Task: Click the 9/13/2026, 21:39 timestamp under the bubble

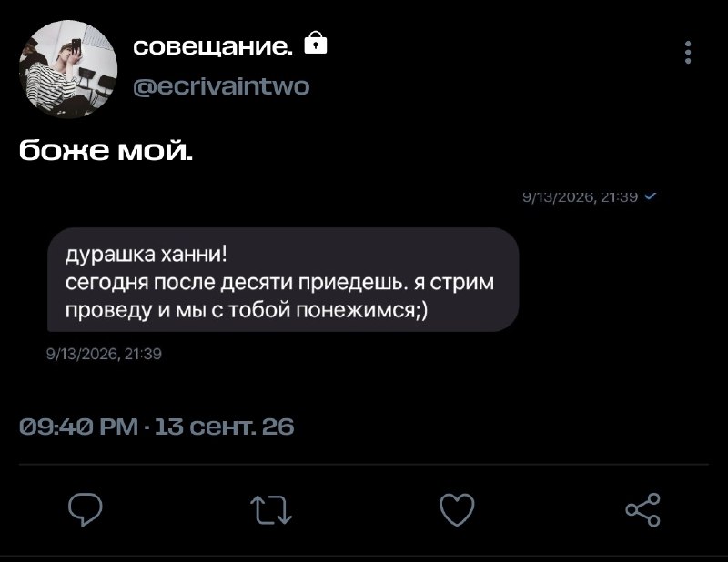Action: coord(104,354)
